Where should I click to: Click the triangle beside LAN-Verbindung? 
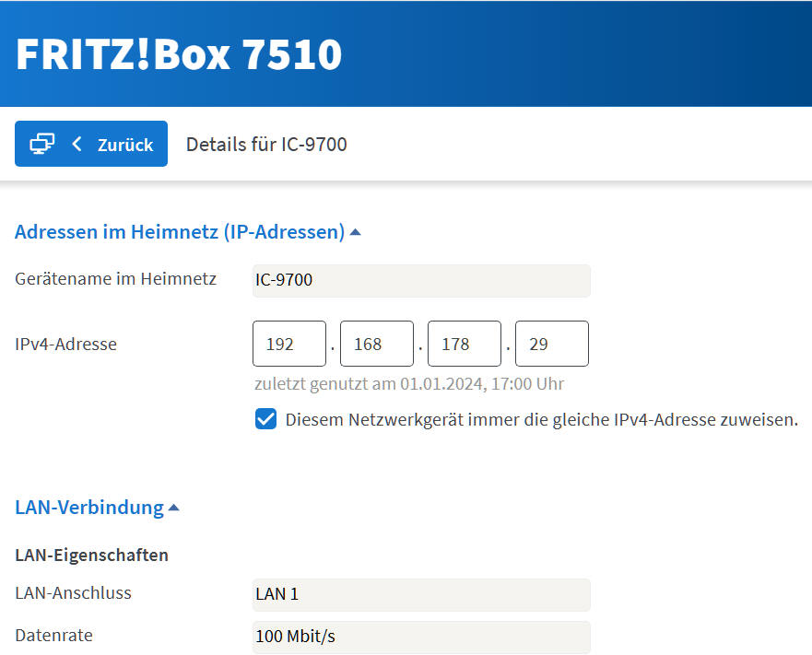click(174, 508)
